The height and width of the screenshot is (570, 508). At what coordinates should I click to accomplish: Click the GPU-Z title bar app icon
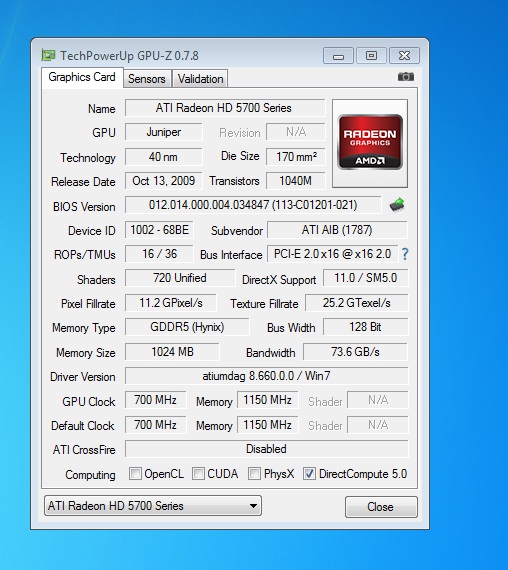pos(48,56)
